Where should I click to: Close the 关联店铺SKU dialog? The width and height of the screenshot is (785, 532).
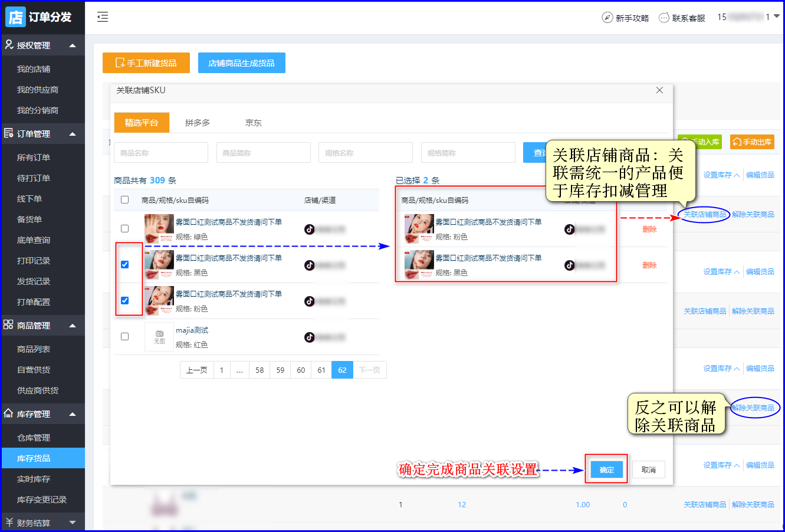pyautogui.click(x=659, y=90)
